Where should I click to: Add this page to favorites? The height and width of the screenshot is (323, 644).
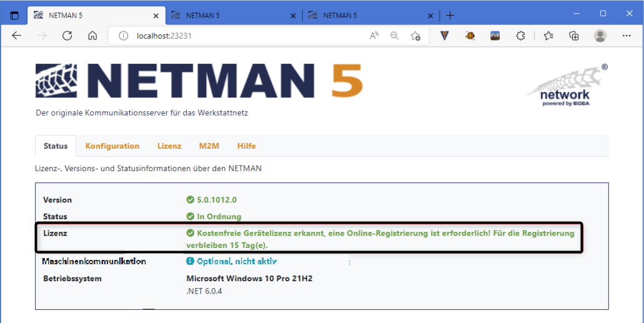(x=415, y=36)
